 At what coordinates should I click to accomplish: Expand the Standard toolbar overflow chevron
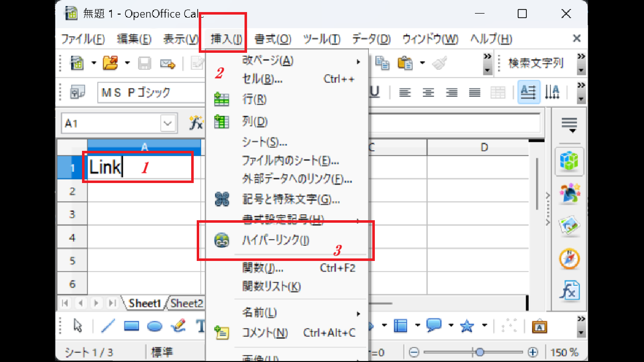pos(488,63)
